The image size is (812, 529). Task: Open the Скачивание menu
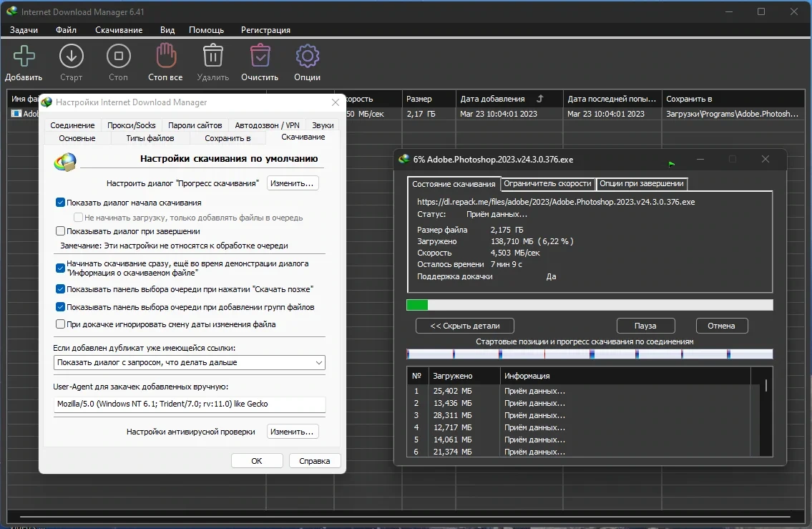(x=119, y=30)
